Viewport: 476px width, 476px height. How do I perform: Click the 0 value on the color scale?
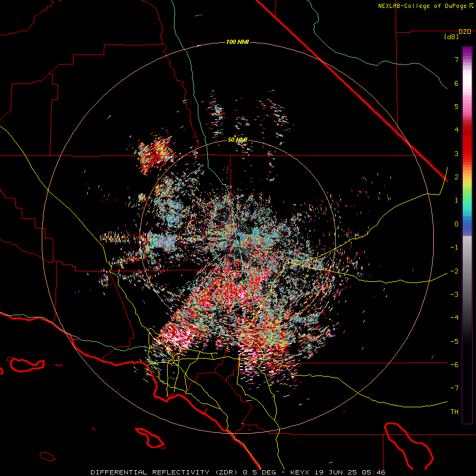(456, 224)
